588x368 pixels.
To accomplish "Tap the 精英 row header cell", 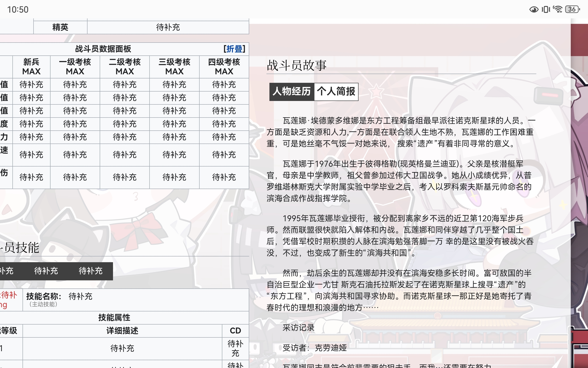I will coord(60,27).
